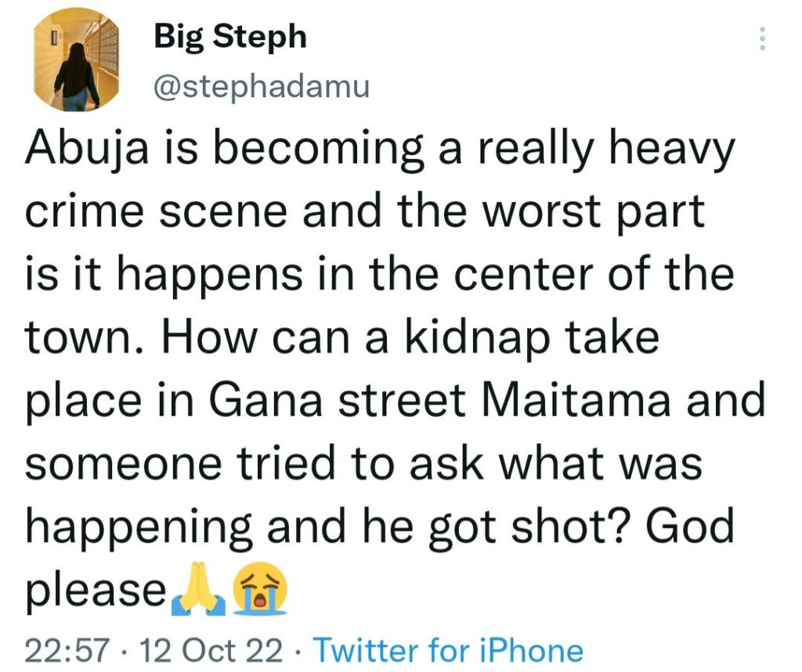Click the @stephadamu handle
The width and height of the screenshot is (802, 672).
(262, 86)
